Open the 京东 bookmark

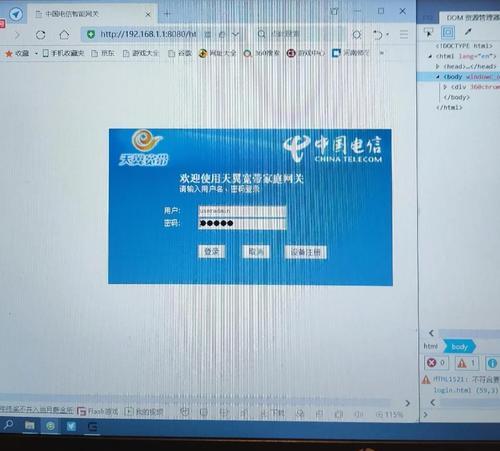[103, 53]
